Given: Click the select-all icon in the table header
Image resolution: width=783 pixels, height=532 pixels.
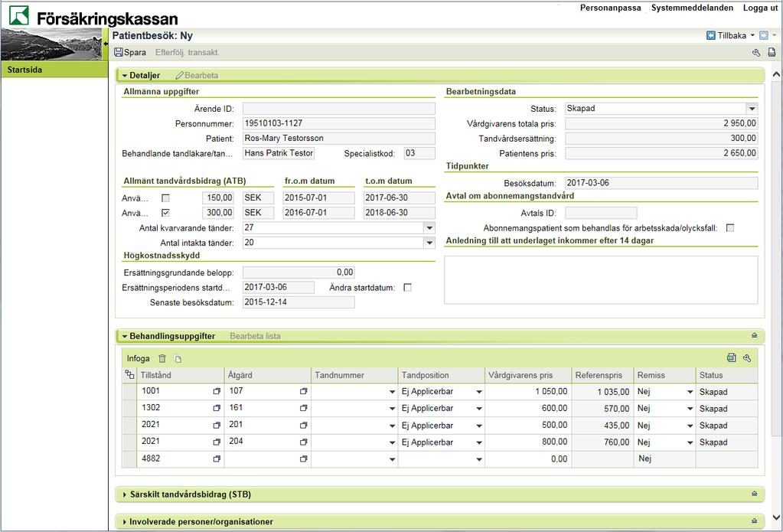Looking at the screenshot, I should pos(130,374).
